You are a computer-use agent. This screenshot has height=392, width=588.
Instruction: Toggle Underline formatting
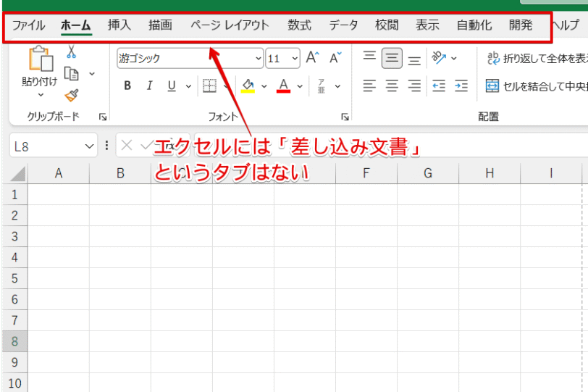(x=172, y=86)
